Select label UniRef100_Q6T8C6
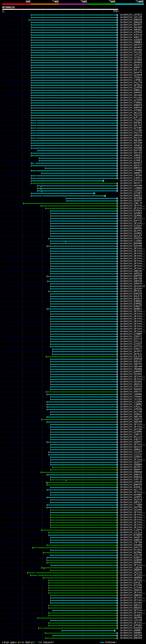The height and width of the screenshot is (644, 146). (131, 85)
